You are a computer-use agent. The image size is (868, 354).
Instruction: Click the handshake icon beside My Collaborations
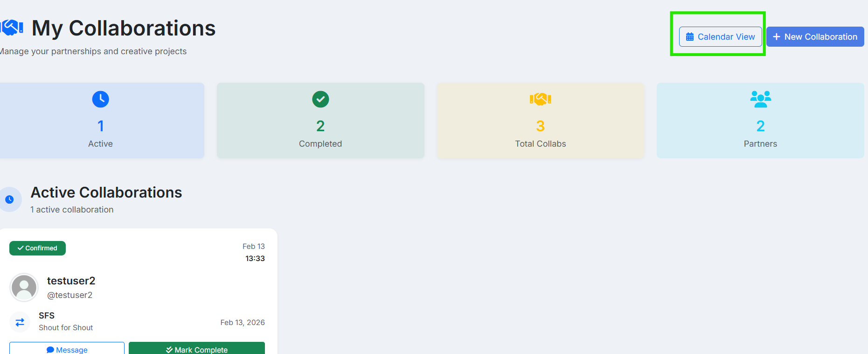(x=12, y=28)
